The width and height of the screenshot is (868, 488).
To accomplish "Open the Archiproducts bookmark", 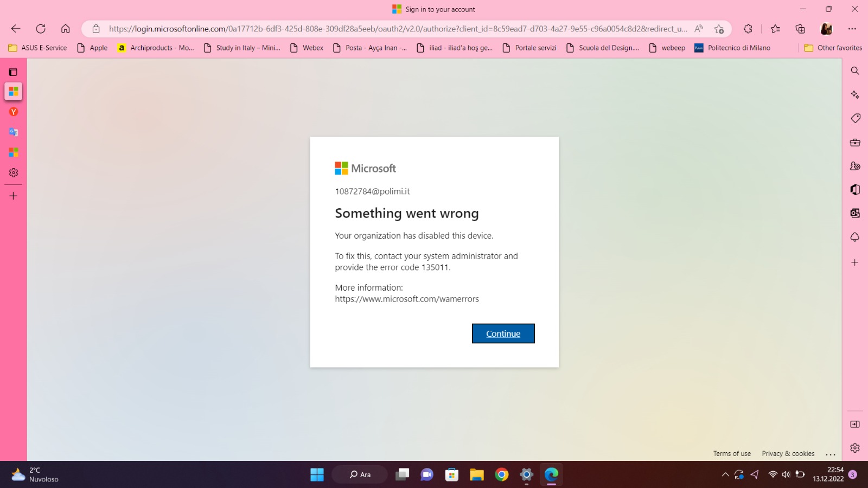I will pos(156,48).
